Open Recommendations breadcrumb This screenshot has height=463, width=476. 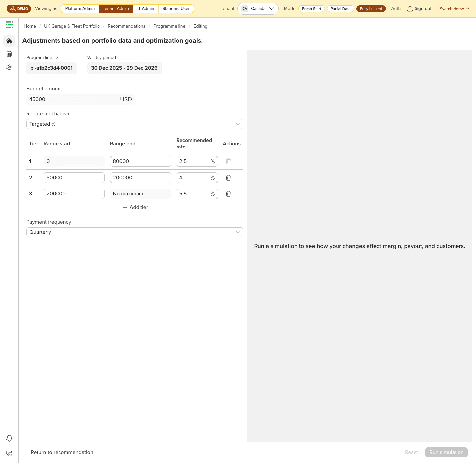(127, 26)
